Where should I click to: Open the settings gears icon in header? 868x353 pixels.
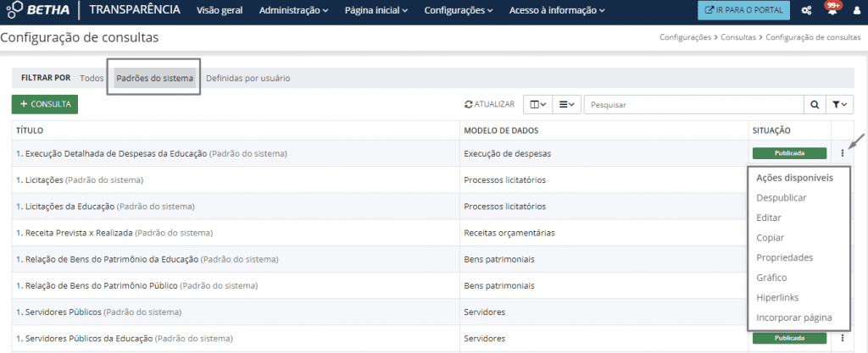tap(806, 11)
